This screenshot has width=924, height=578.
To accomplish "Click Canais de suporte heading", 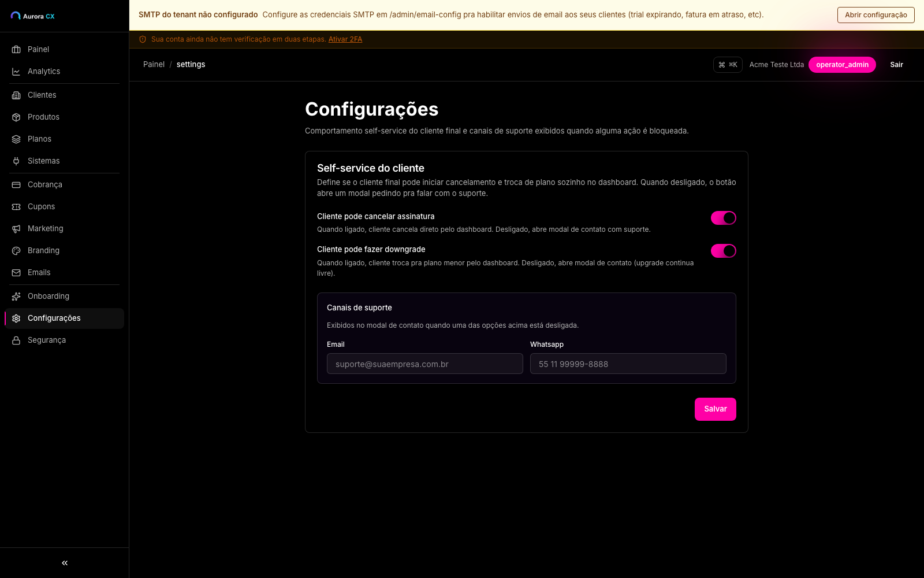I will [x=359, y=308].
